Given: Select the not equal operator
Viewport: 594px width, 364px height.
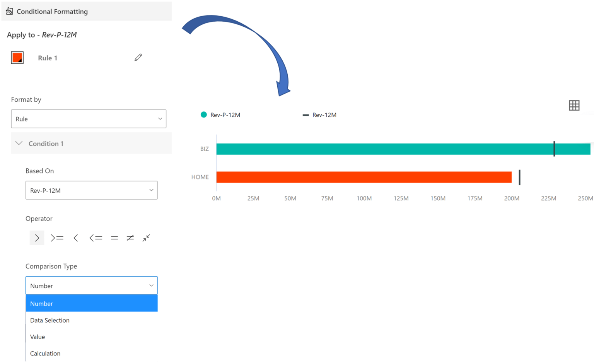Looking at the screenshot, I should (130, 238).
